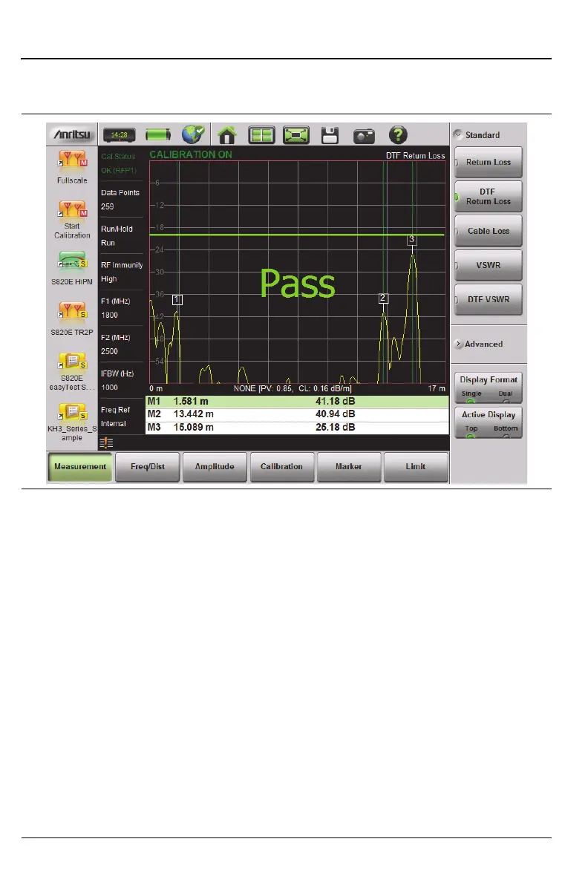
Task: Tap the 25.18 dB value in M3 row
Action: [335, 427]
